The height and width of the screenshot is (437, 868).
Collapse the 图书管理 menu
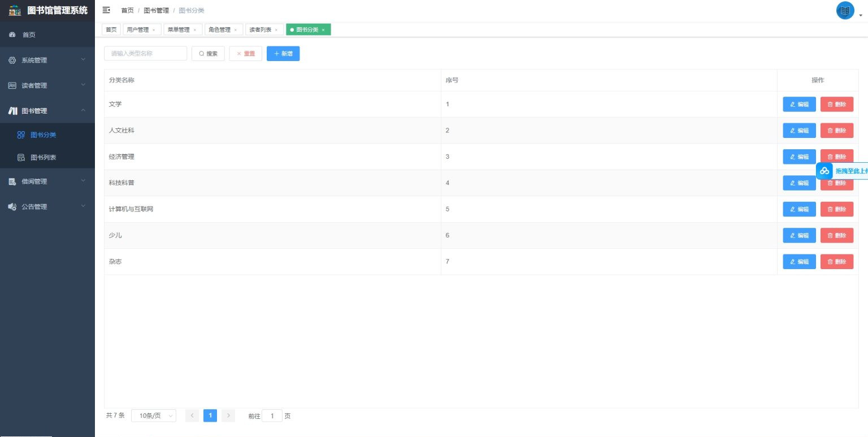(x=47, y=111)
